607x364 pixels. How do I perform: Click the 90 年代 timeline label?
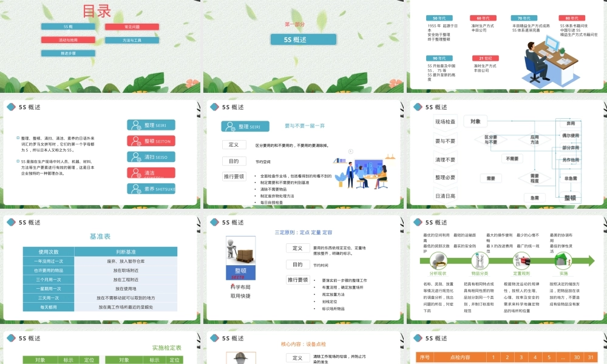[439, 58]
